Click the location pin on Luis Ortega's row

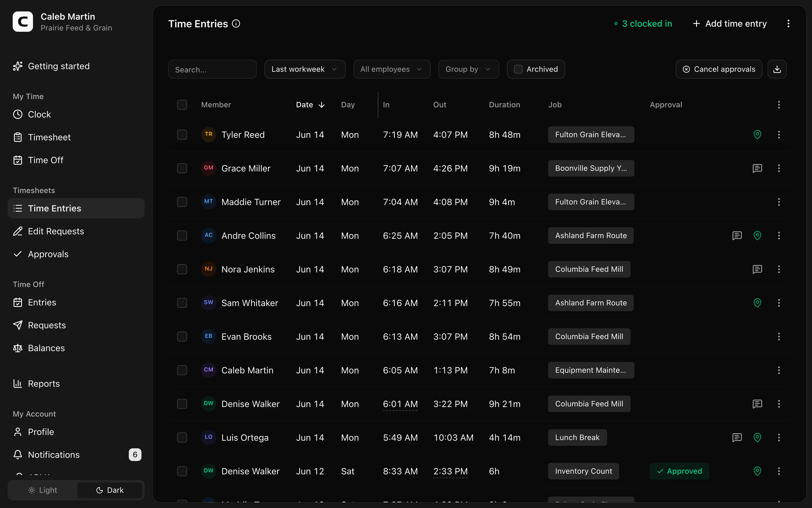pyautogui.click(x=757, y=438)
